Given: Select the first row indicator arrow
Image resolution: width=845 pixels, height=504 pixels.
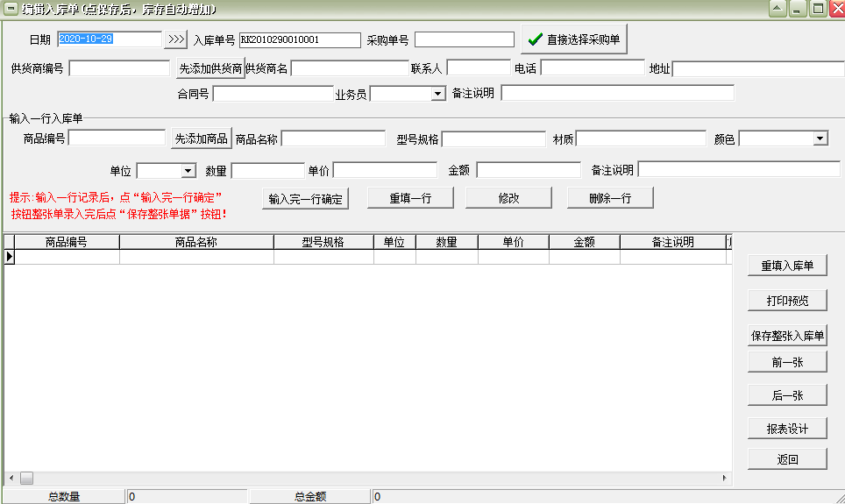Looking at the screenshot, I should pyautogui.click(x=10, y=257).
